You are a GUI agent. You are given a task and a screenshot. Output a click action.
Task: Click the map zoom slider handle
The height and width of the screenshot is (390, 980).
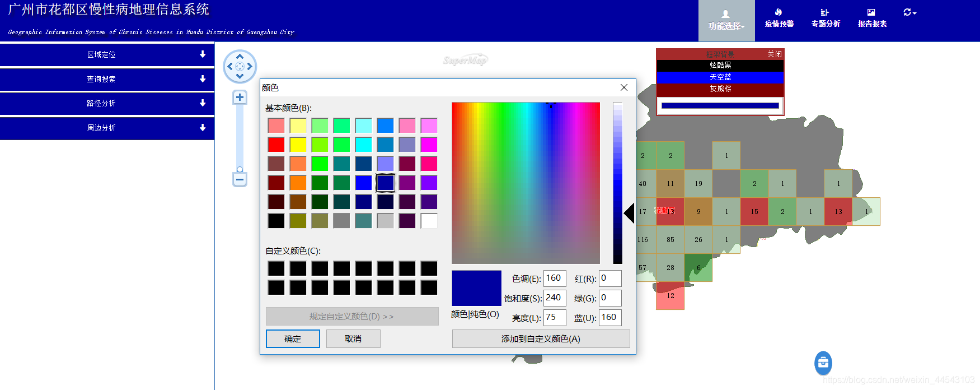(240, 169)
